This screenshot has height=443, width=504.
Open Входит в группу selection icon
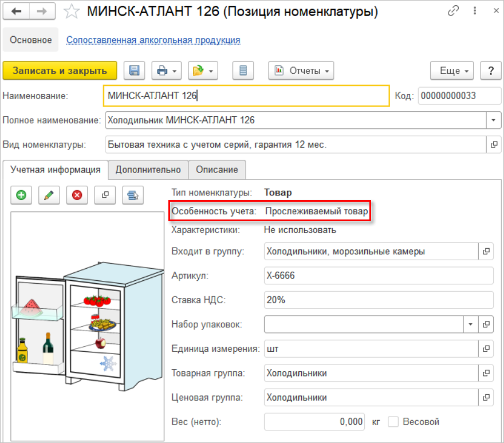point(486,251)
